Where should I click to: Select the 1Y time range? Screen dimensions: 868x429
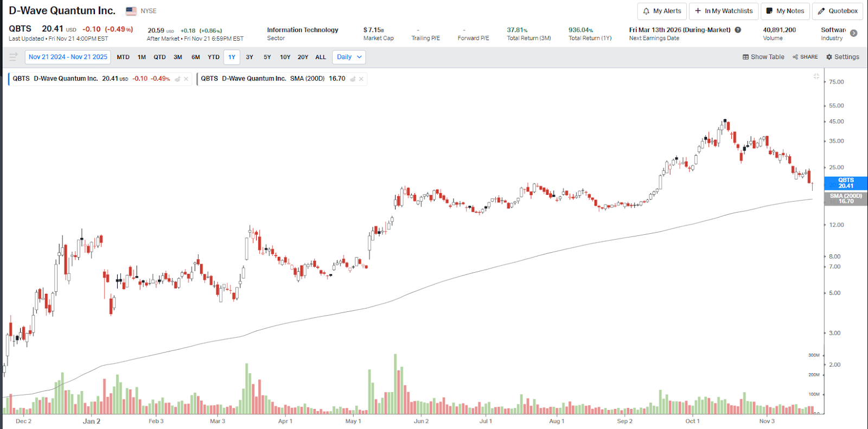(232, 57)
